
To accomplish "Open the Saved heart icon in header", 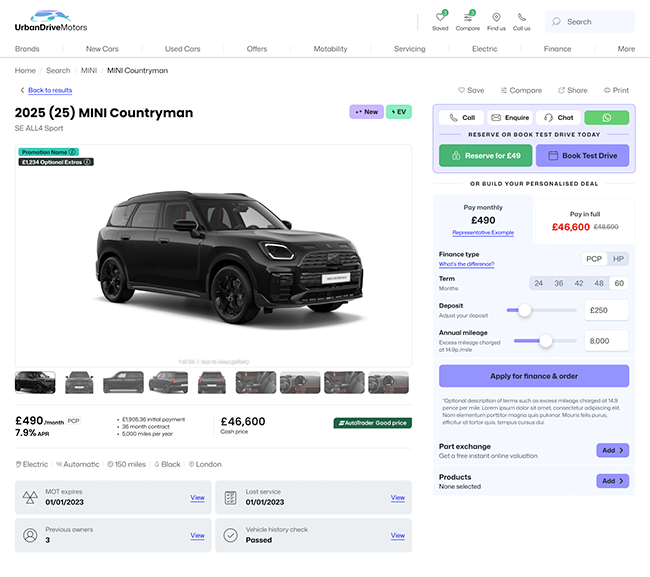I will click(440, 17).
